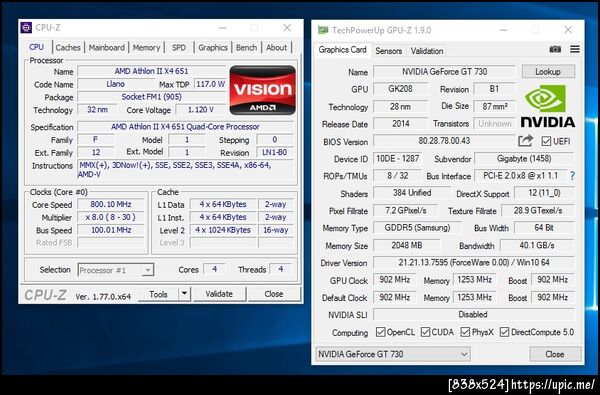The height and width of the screenshot is (395, 600).
Task: Click the AMD Vision logo in CPU-Z
Action: [262, 90]
